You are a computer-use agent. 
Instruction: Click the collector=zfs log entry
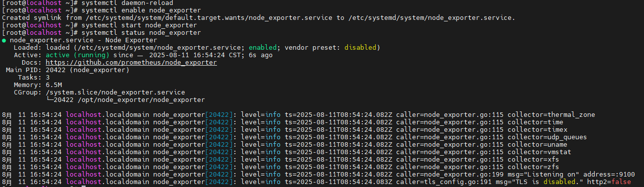pyautogui.click(x=533, y=167)
